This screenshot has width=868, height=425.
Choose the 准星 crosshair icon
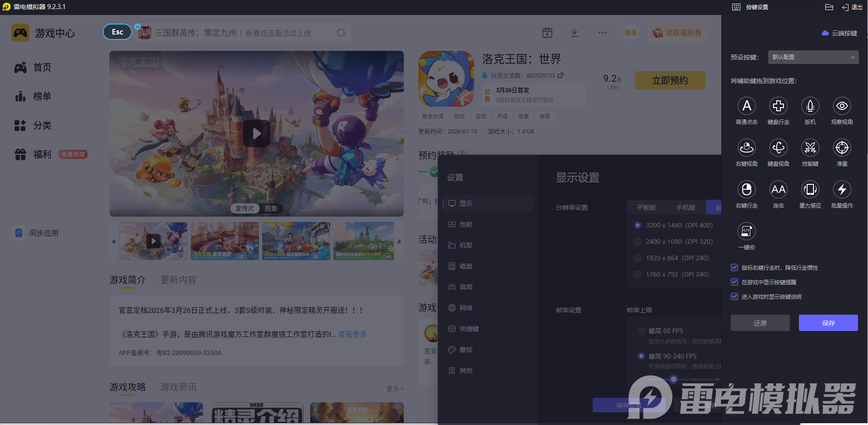point(842,148)
